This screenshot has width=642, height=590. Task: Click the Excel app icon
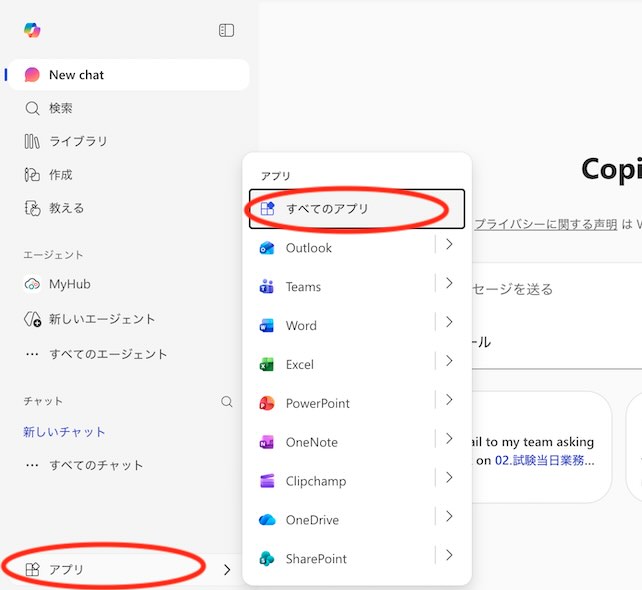point(267,364)
